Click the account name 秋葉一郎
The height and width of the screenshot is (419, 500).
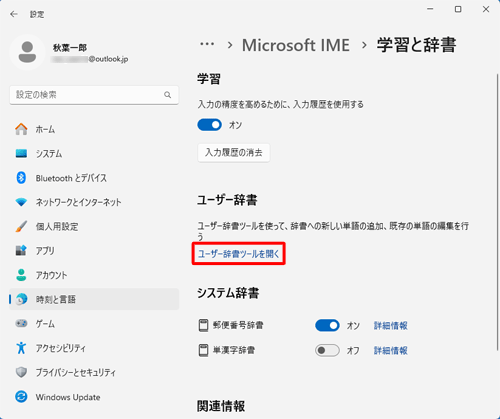pos(70,48)
